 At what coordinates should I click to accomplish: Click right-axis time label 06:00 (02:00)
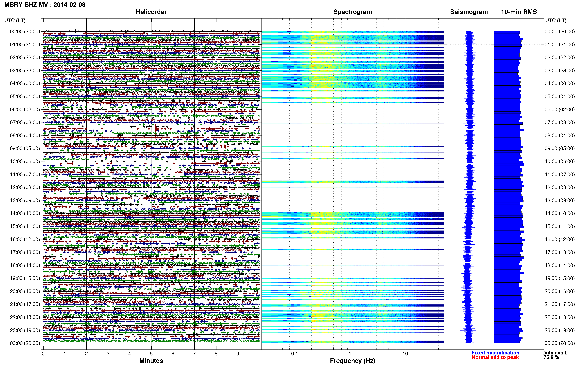560,110
